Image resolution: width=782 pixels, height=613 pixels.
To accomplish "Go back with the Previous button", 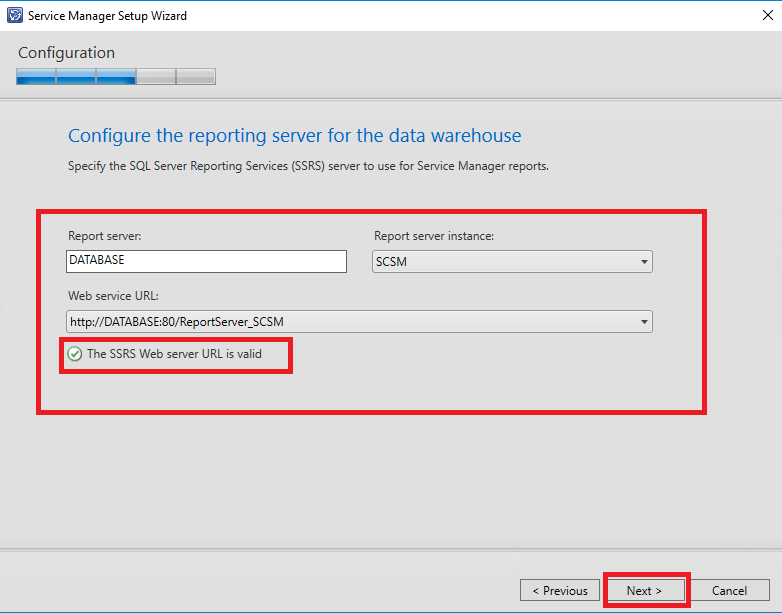I will [560, 590].
